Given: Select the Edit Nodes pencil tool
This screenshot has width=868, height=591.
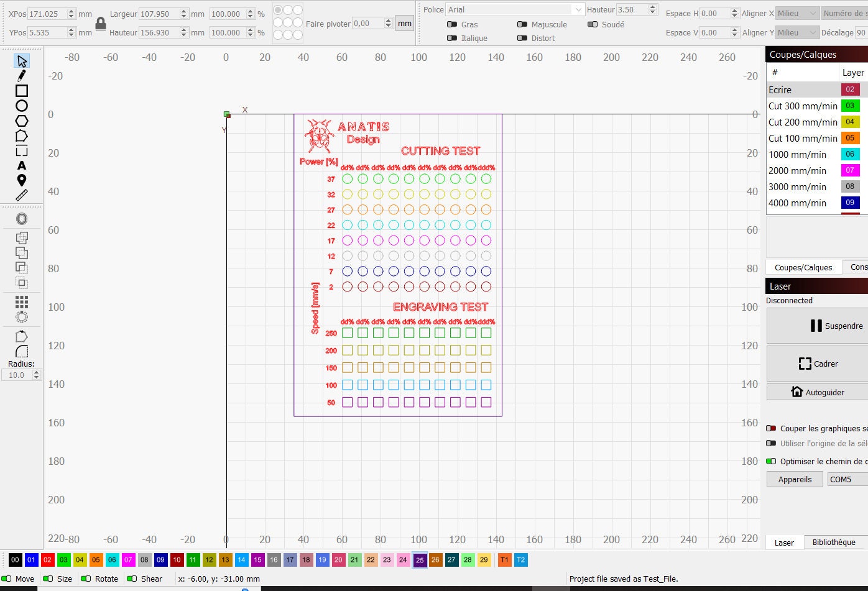Looking at the screenshot, I should (22, 76).
